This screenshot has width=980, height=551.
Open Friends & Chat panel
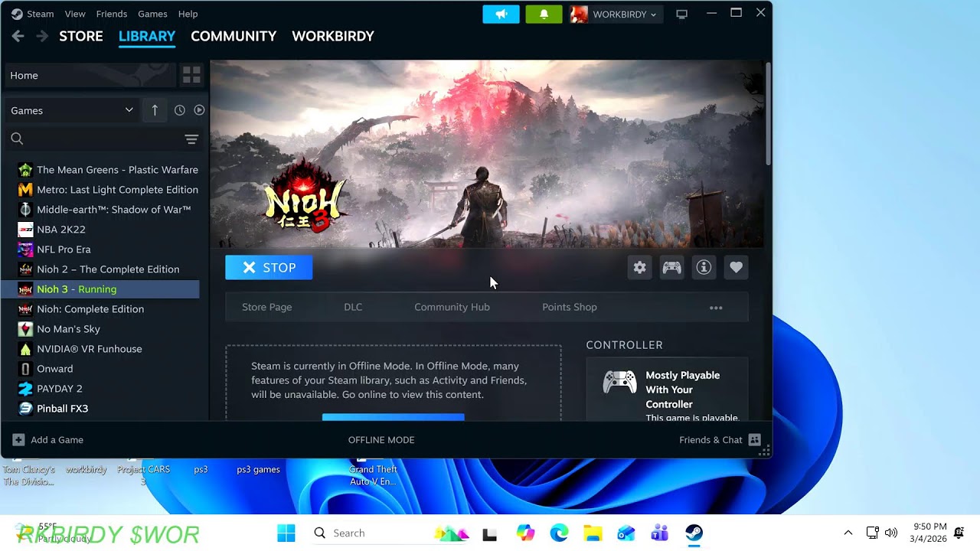(720, 440)
